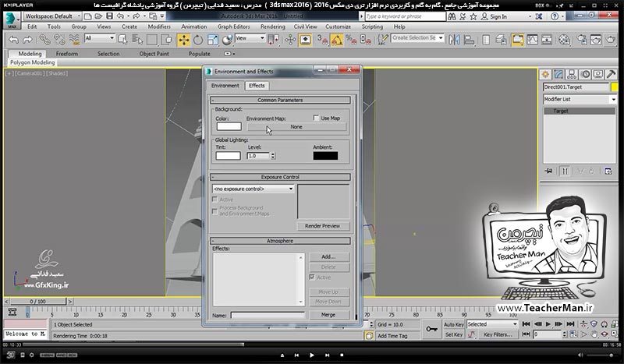Click Go to Start animation control
Viewport: 624px width, 364px height.
point(526,324)
